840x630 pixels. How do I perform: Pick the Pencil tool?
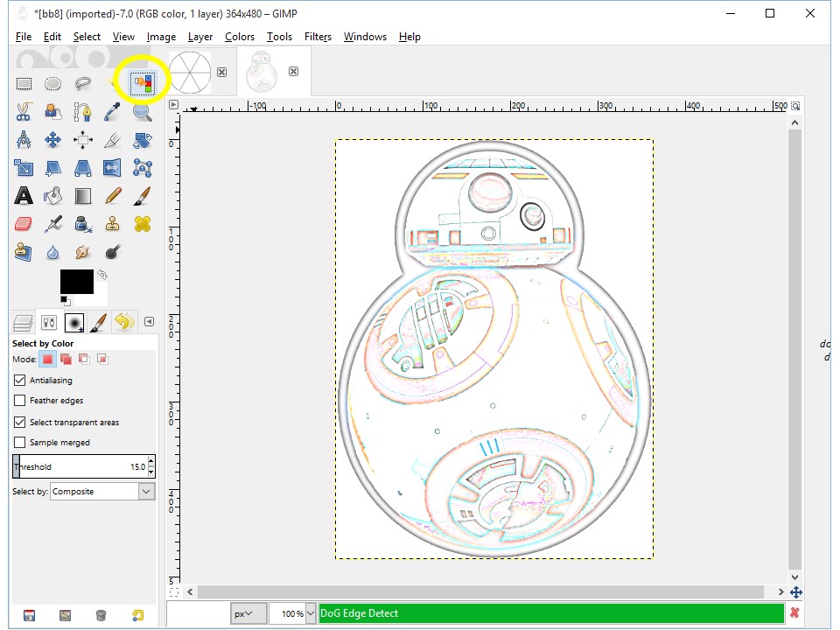pyautogui.click(x=112, y=196)
